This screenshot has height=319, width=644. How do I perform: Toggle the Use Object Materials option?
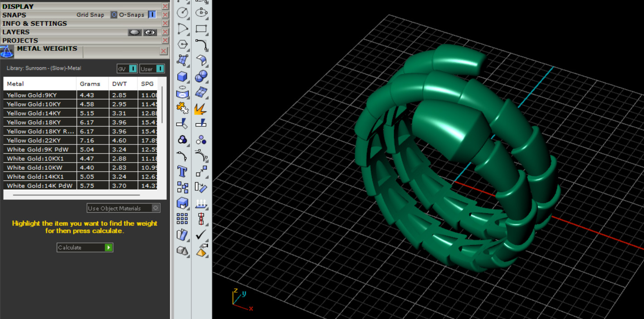[x=123, y=208]
